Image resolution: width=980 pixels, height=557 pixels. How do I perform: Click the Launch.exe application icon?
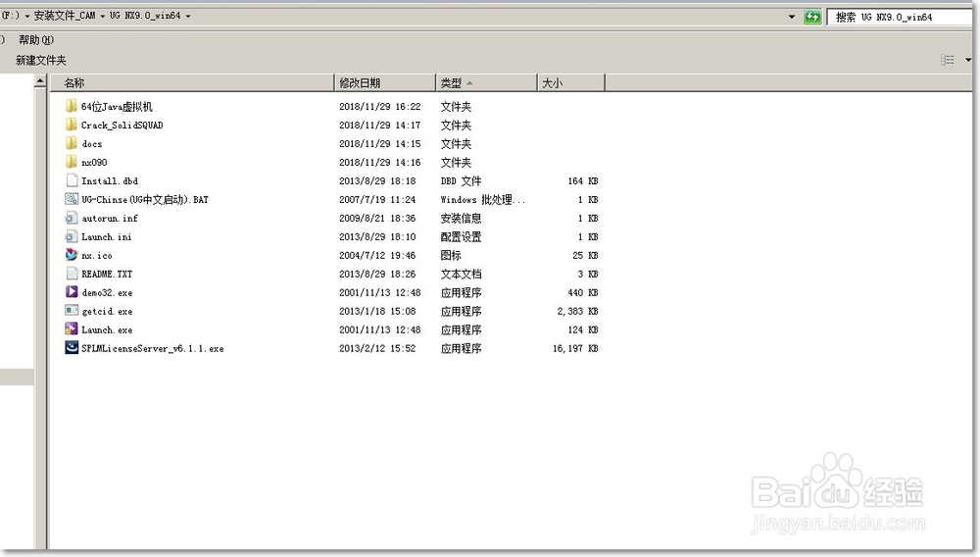72,329
